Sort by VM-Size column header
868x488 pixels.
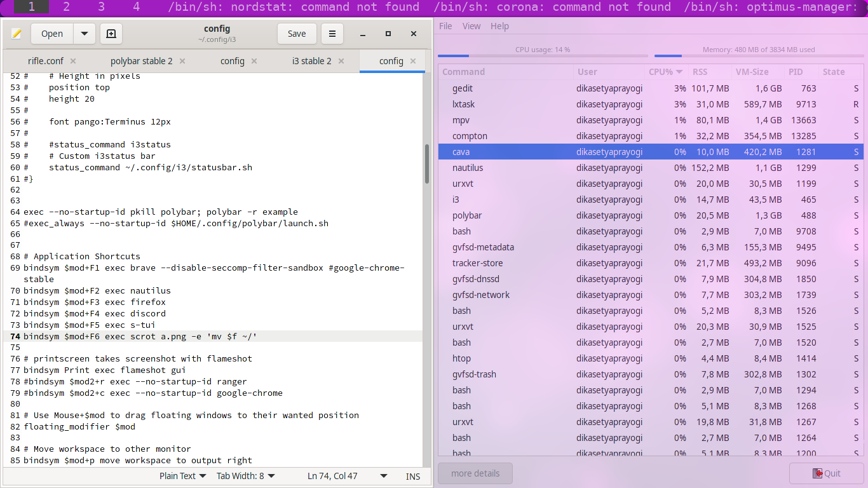757,72
